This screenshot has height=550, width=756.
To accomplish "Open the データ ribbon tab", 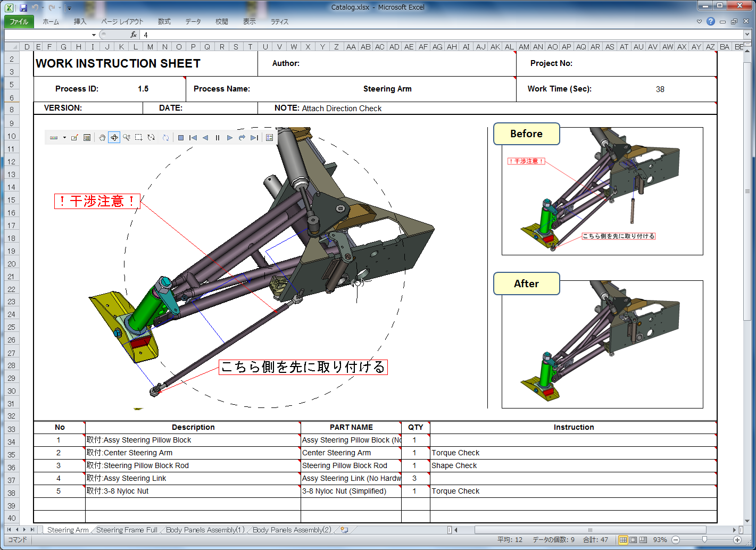I will tap(193, 22).
